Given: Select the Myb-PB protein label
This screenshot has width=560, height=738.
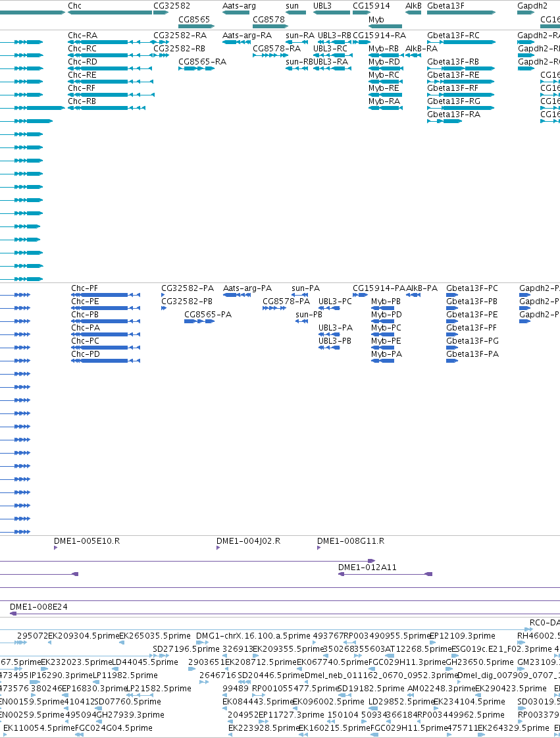Looking at the screenshot, I should [x=386, y=302].
